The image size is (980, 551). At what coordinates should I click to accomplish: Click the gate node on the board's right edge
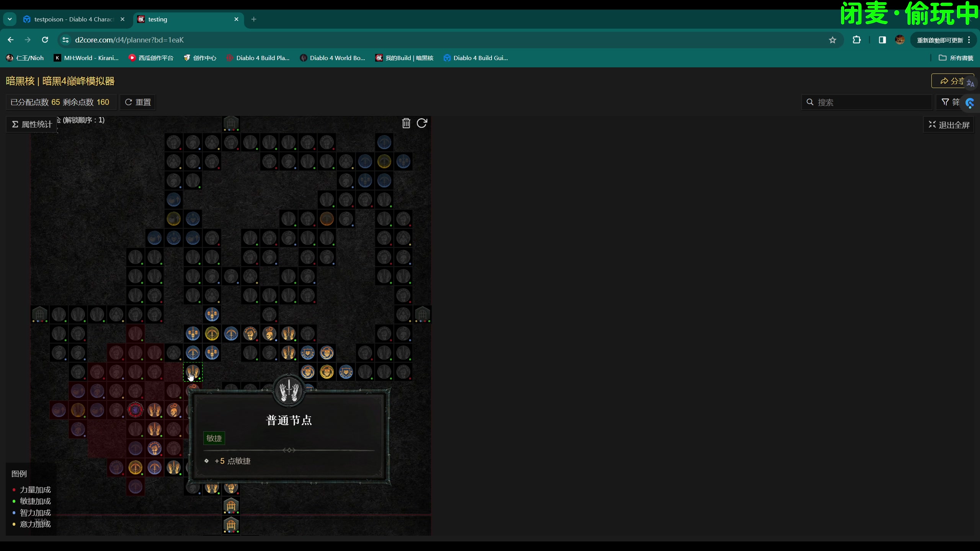422,315
